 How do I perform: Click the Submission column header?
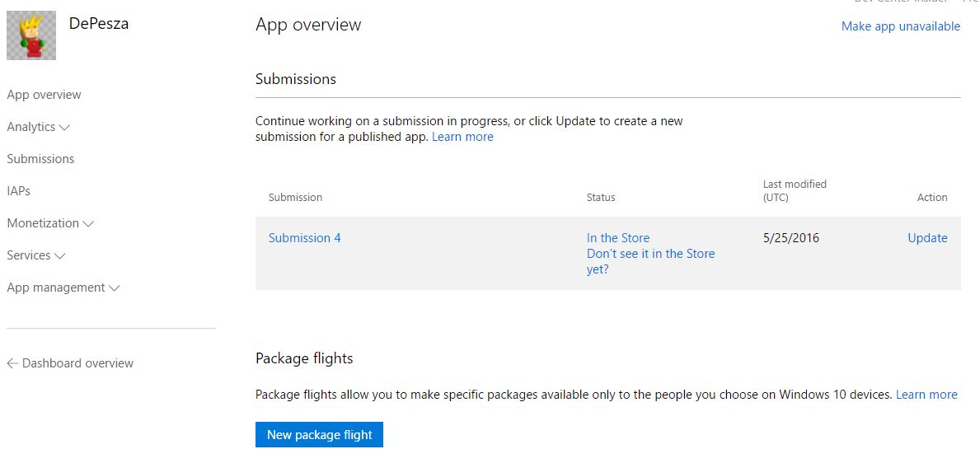(x=296, y=198)
